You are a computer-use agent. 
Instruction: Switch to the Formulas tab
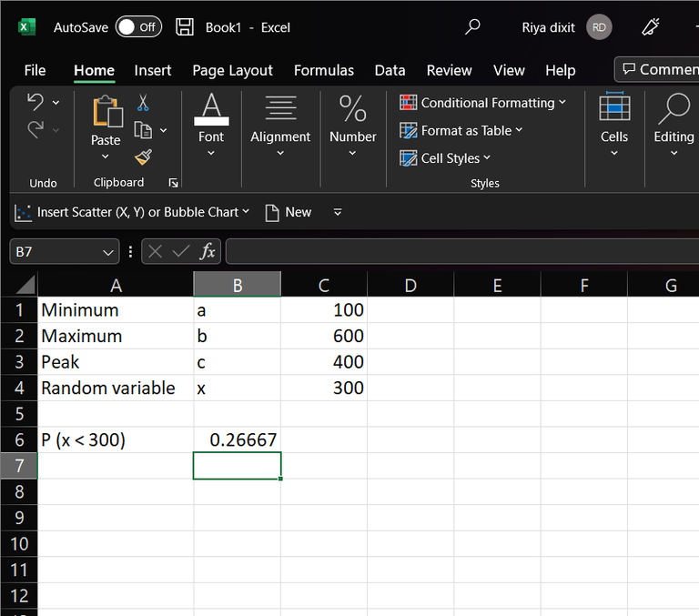pyautogui.click(x=324, y=70)
